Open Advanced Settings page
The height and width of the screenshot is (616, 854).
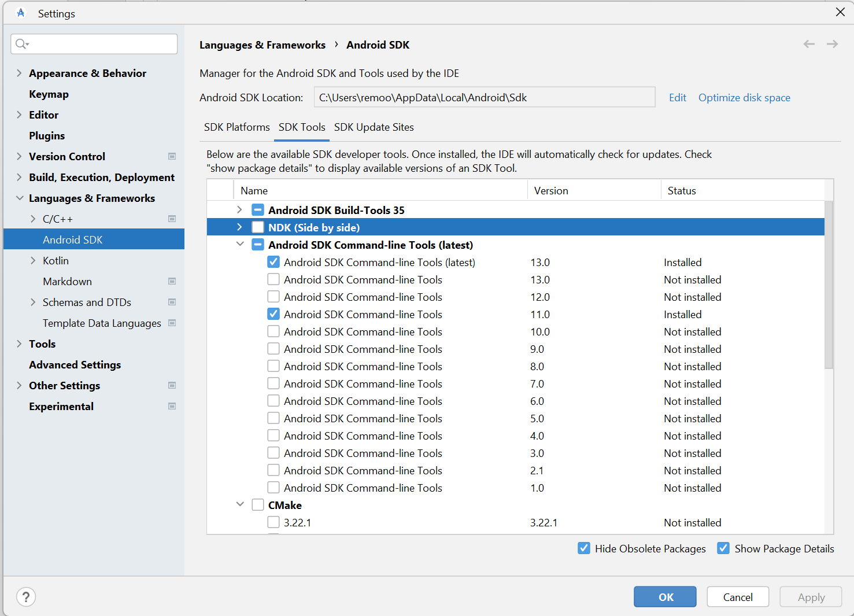[75, 364]
